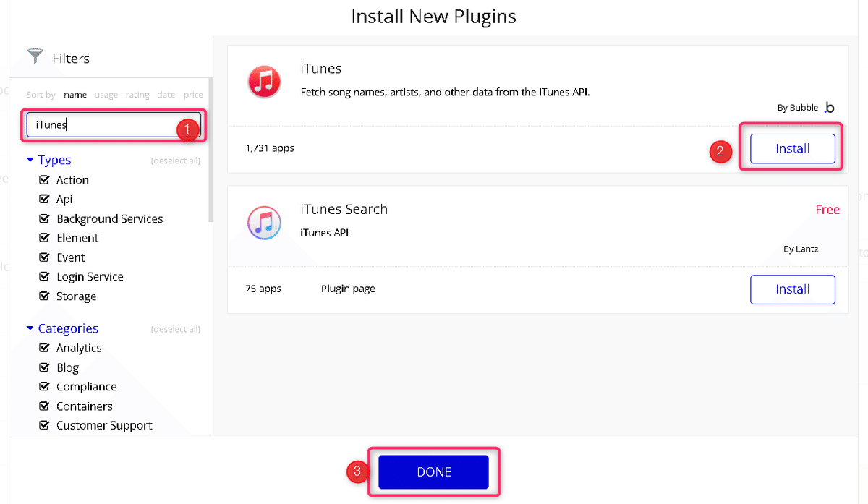Toggle the Element type checkbox
The width and height of the screenshot is (868, 504).
tap(44, 237)
